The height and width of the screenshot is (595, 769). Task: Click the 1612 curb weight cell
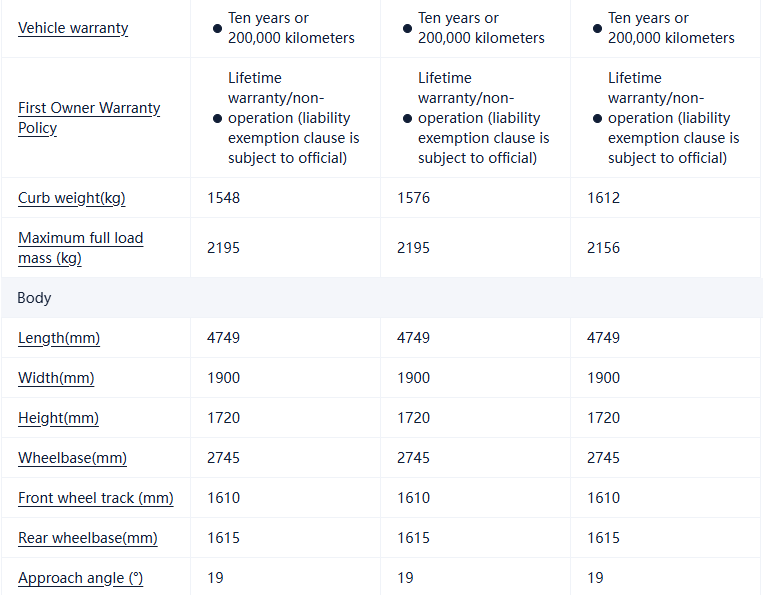click(x=603, y=198)
